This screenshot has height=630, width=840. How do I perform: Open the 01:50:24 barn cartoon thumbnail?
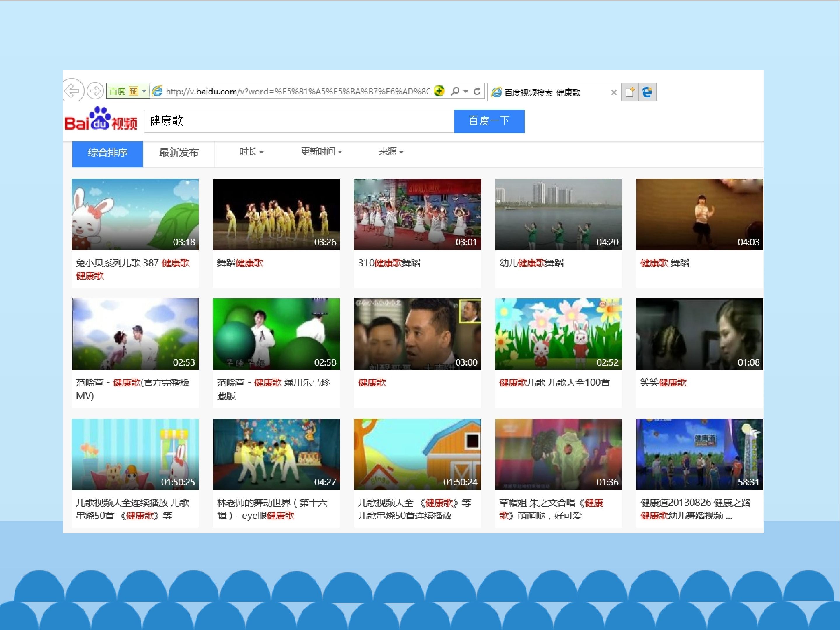(x=417, y=454)
